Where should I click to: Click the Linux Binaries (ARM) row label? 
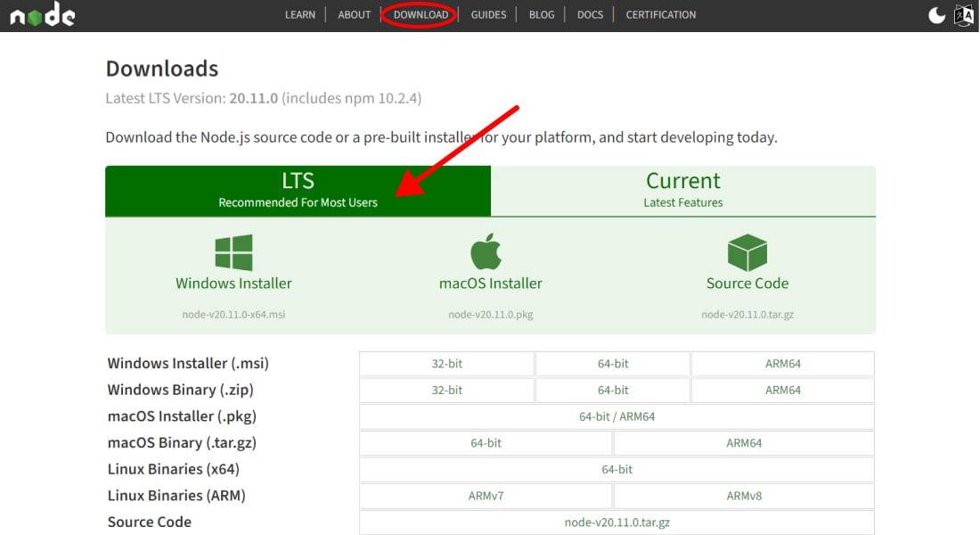(x=176, y=495)
